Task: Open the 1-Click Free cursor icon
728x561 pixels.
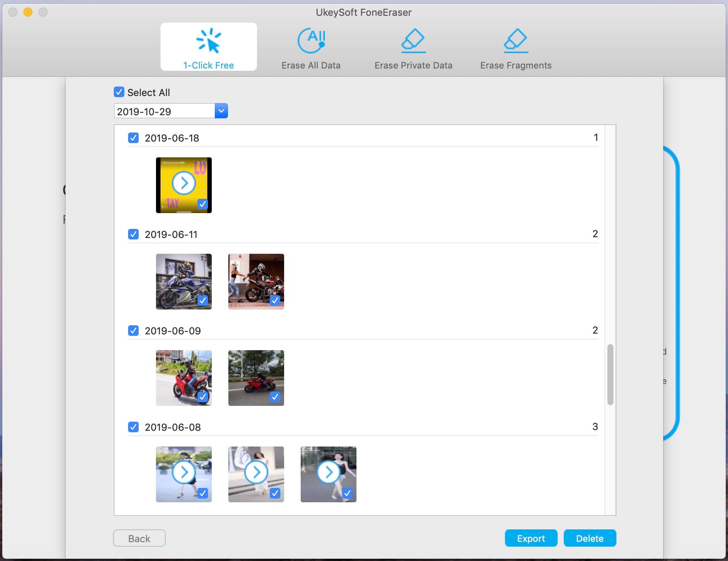Action: coord(208,41)
